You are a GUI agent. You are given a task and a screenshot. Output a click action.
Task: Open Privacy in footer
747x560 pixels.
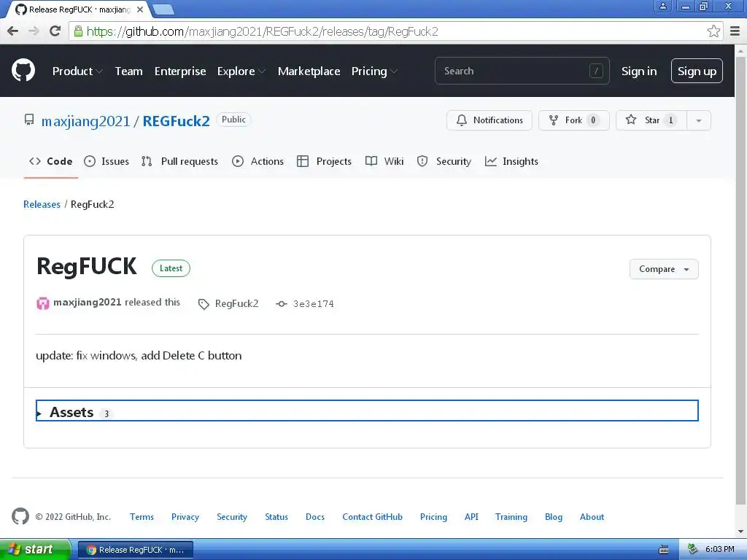[185, 517]
